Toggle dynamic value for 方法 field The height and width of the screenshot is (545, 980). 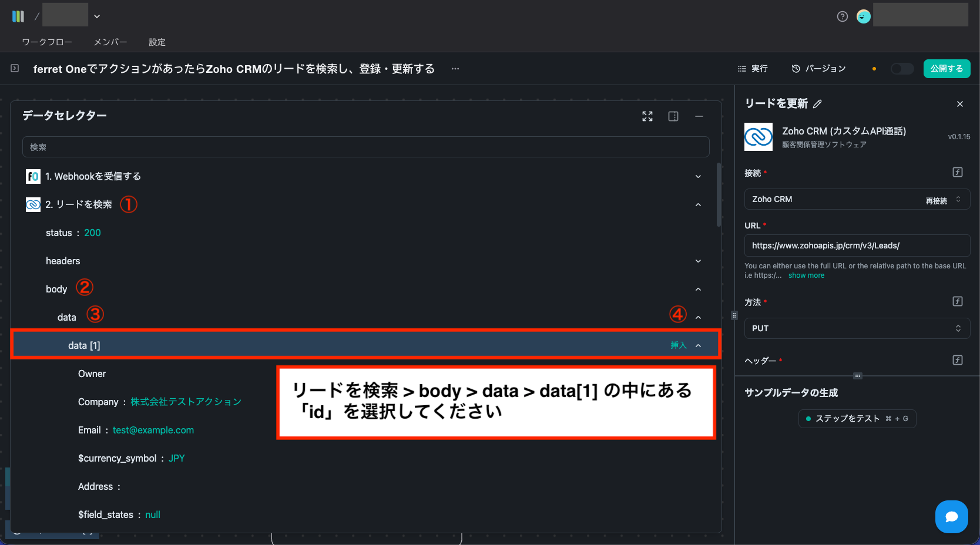pos(958,301)
